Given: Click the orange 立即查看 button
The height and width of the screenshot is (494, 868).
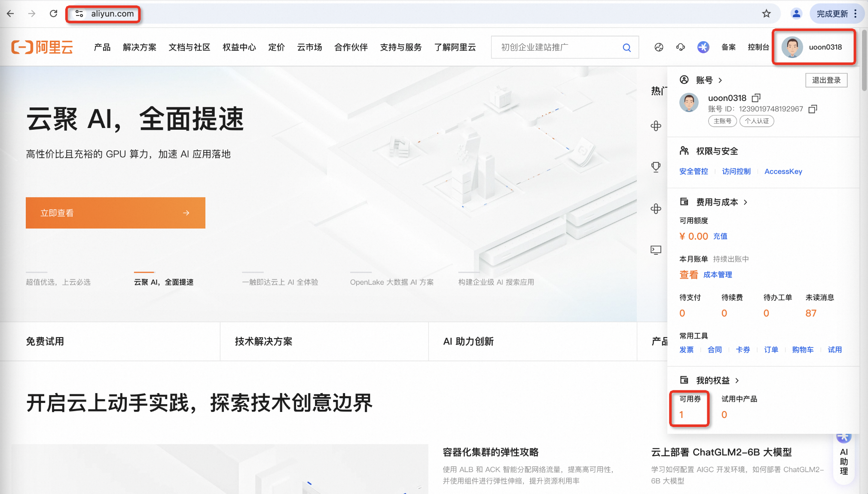Looking at the screenshot, I should pyautogui.click(x=115, y=213).
